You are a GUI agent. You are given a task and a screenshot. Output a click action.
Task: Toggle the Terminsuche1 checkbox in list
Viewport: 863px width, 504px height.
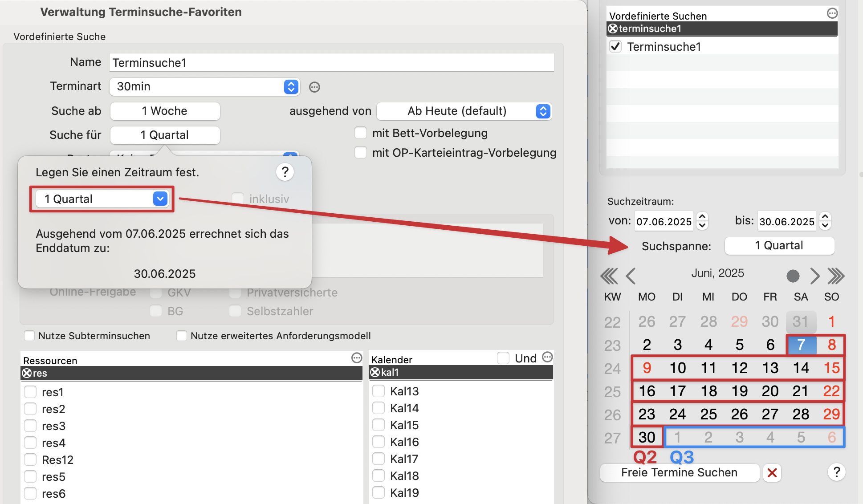(615, 46)
